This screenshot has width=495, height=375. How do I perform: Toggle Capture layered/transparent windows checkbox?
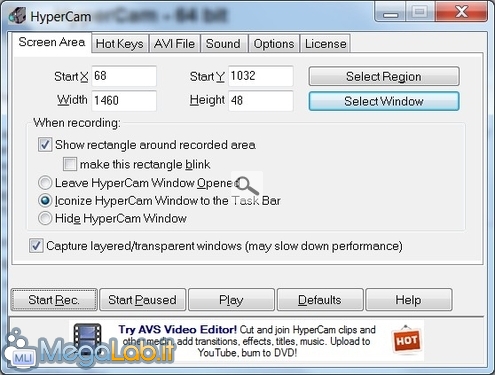point(36,246)
